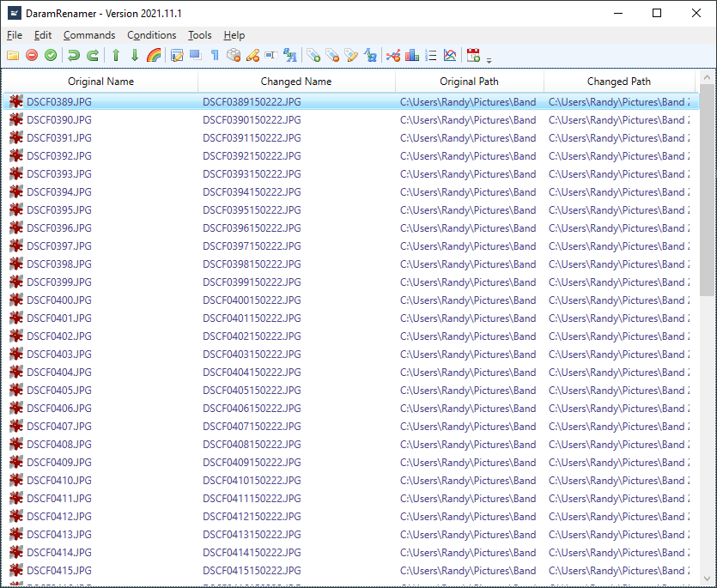Click the scrollbar up arrow
The height and width of the screenshot is (588, 717).
(707, 77)
